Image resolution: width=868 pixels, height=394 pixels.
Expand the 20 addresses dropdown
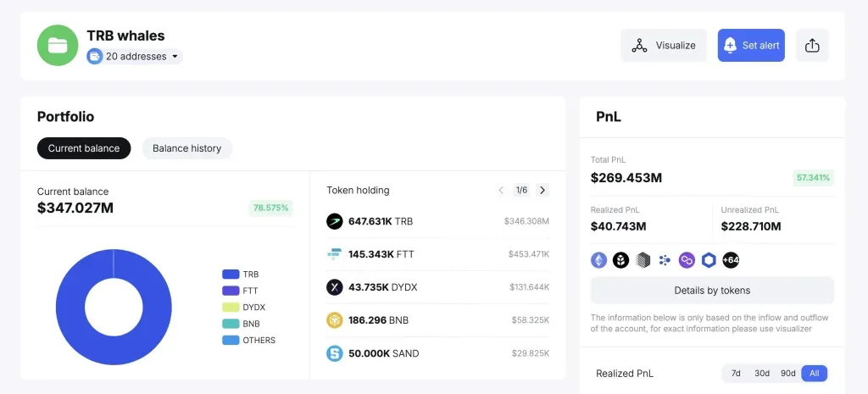(x=136, y=57)
